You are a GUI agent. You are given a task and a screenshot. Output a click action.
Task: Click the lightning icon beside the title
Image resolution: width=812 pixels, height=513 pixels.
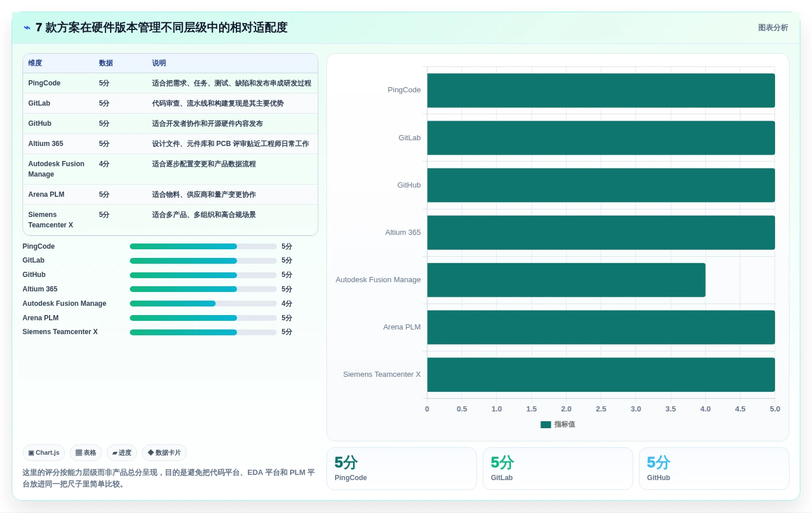27,28
